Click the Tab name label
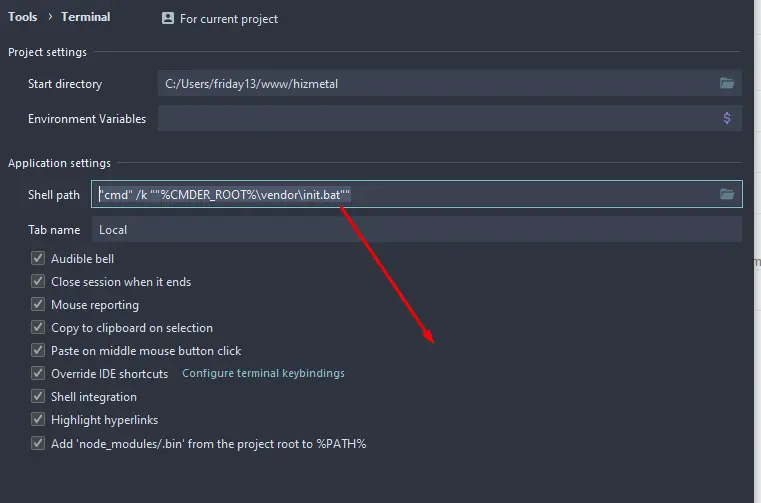 54,230
